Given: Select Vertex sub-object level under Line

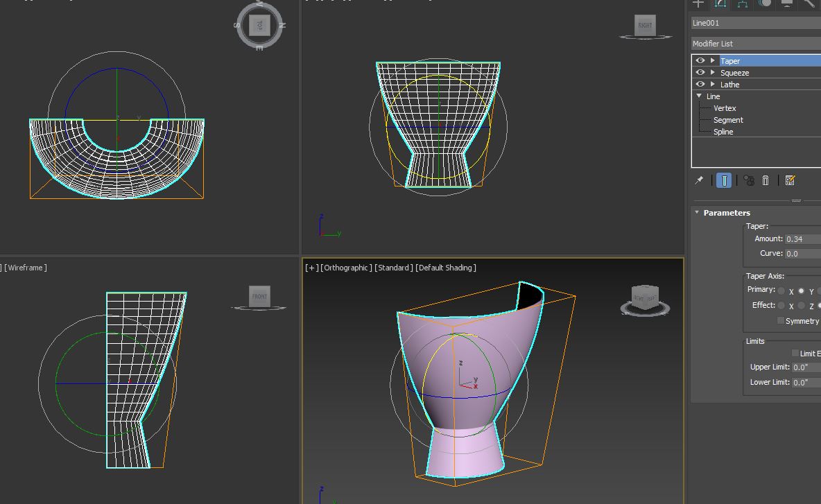Looking at the screenshot, I should 725,107.
